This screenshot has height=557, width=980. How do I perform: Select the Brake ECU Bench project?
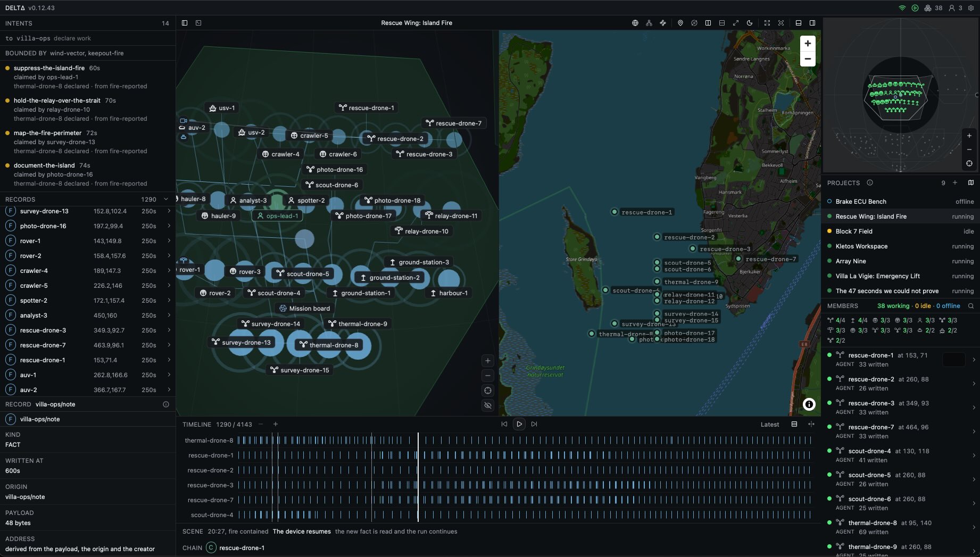pos(900,202)
